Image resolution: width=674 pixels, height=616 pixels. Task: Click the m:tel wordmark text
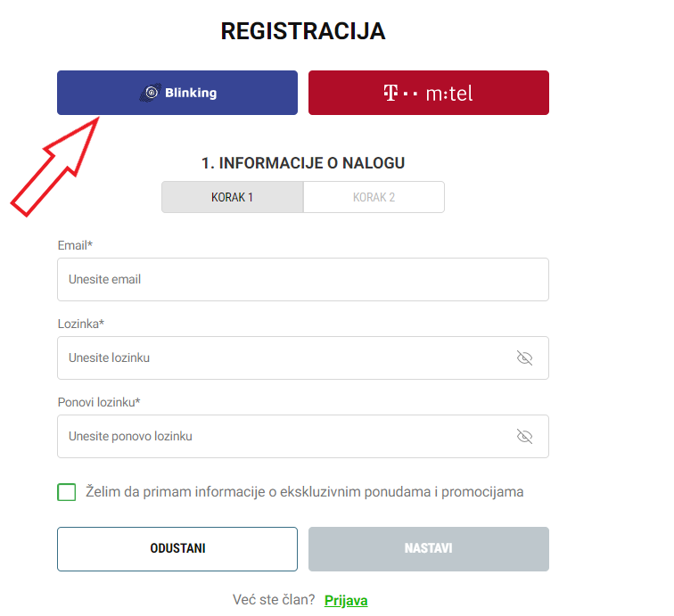tap(449, 94)
